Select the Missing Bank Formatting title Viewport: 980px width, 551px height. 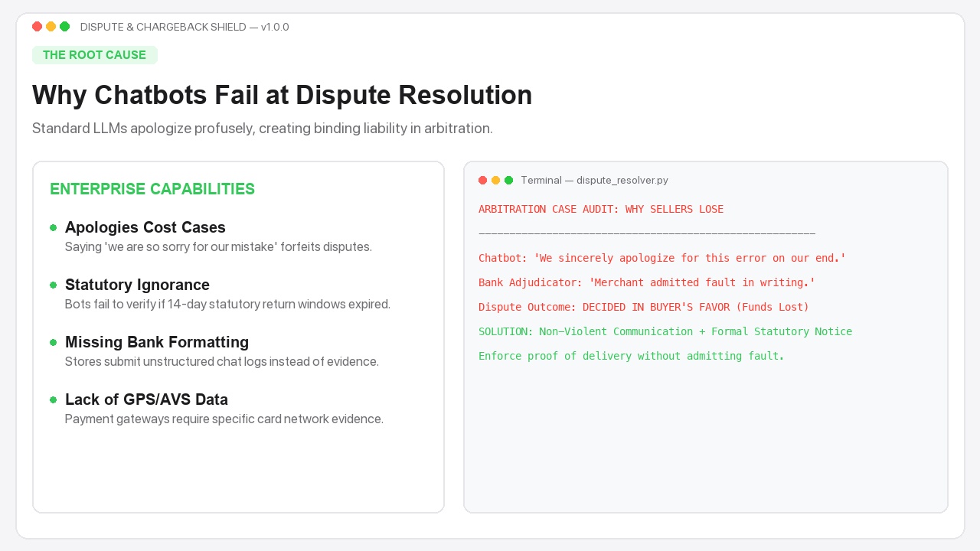(x=157, y=342)
